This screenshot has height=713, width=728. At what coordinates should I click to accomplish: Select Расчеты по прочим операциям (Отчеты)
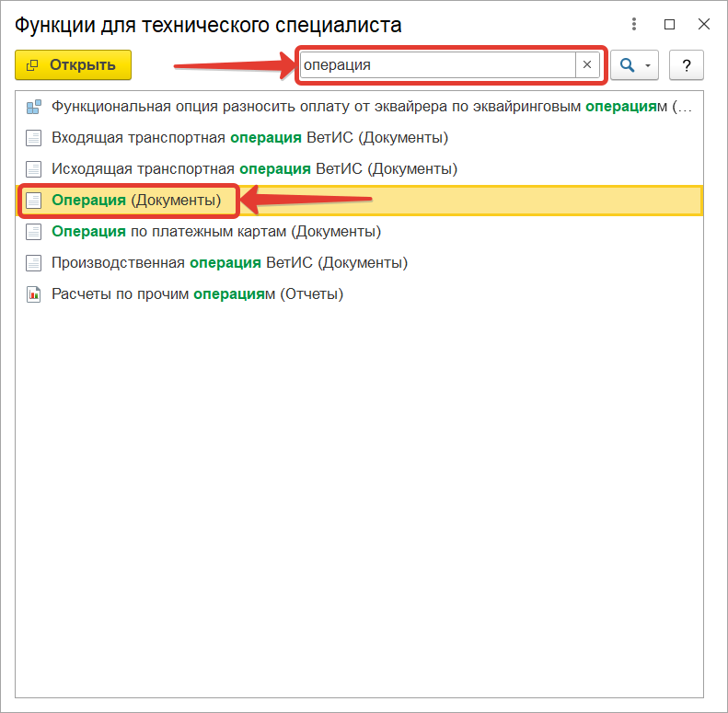pyautogui.click(x=197, y=294)
